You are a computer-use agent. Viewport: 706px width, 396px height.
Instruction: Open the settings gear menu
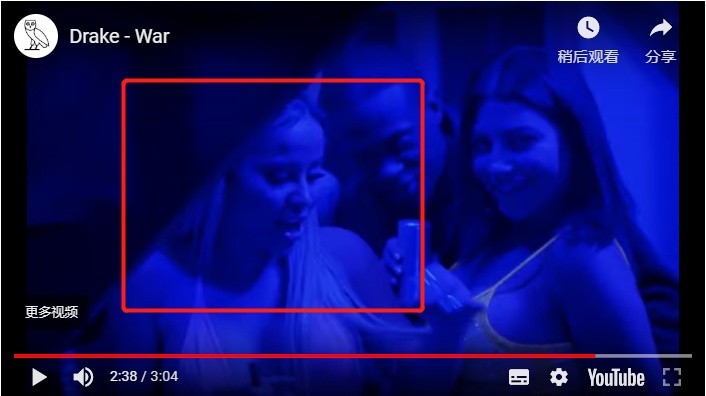(559, 377)
